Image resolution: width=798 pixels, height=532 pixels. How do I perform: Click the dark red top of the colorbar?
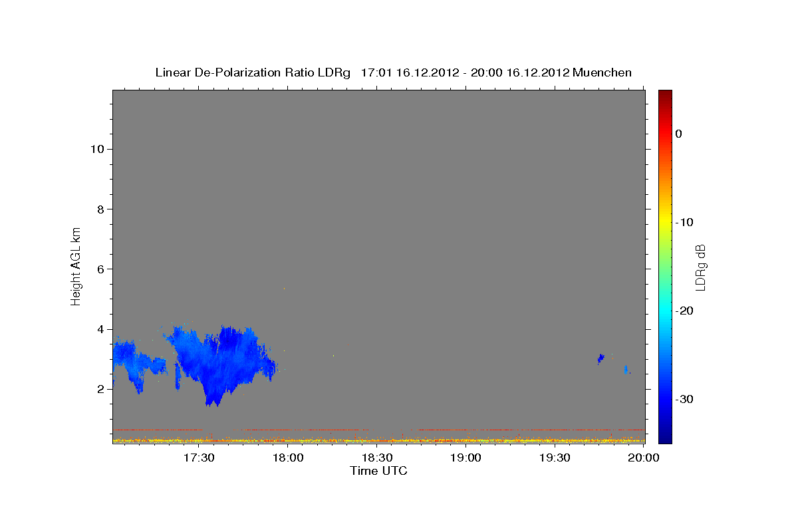pos(665,95)
